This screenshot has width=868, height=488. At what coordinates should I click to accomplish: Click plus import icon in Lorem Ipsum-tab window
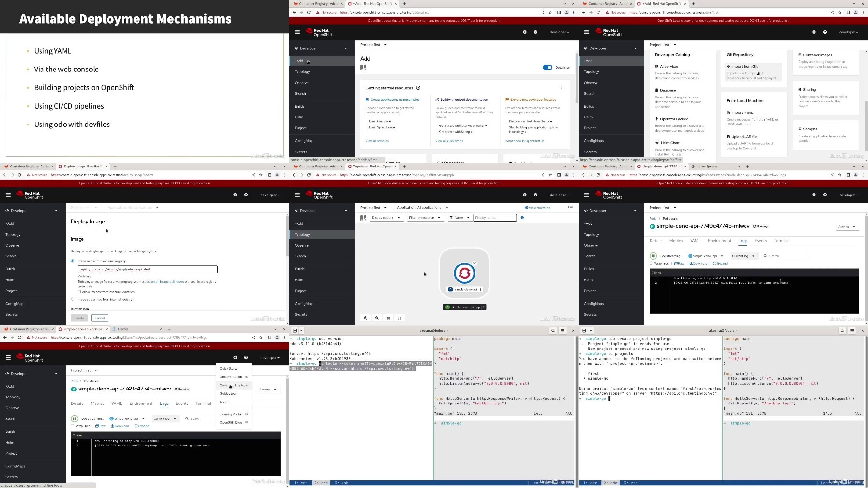click(x=814, y=195)
